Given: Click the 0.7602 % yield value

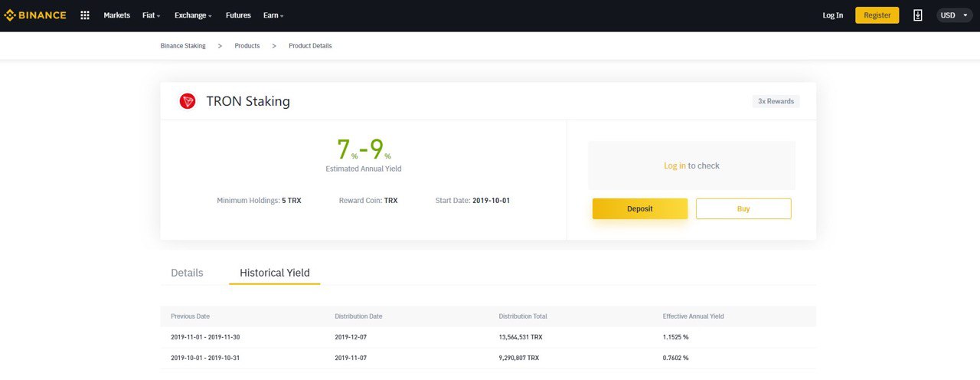Looking at the screenshot, I should (x=675, y=358).
